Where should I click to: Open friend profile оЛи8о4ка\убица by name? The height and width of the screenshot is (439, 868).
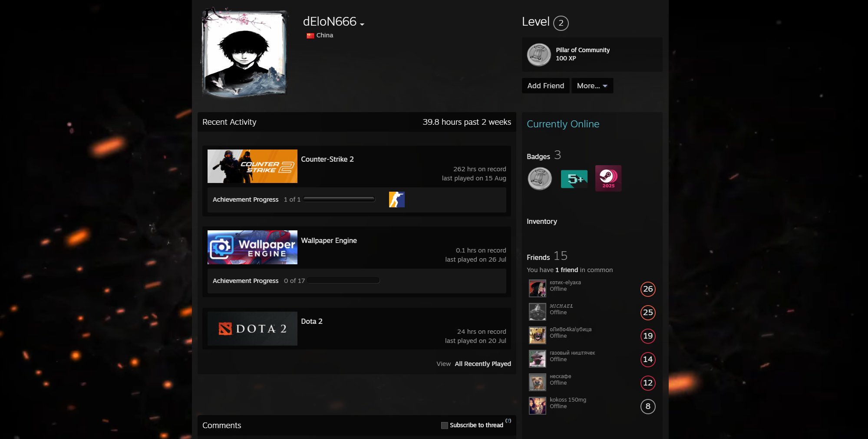coord(571,329)
